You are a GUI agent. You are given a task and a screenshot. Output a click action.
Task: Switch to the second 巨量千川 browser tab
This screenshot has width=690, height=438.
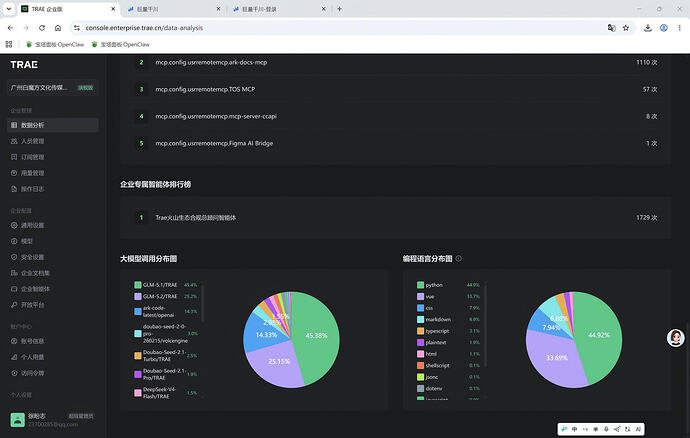point(174,9)
